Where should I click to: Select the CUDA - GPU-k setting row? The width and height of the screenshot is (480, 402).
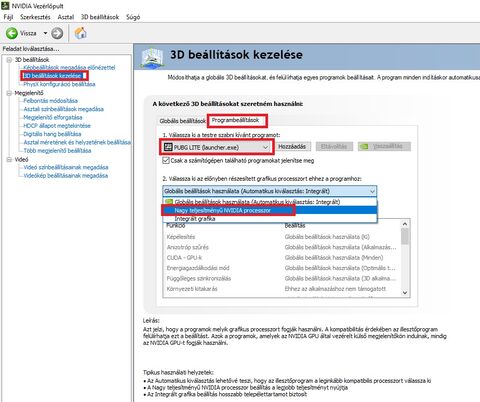282,258
